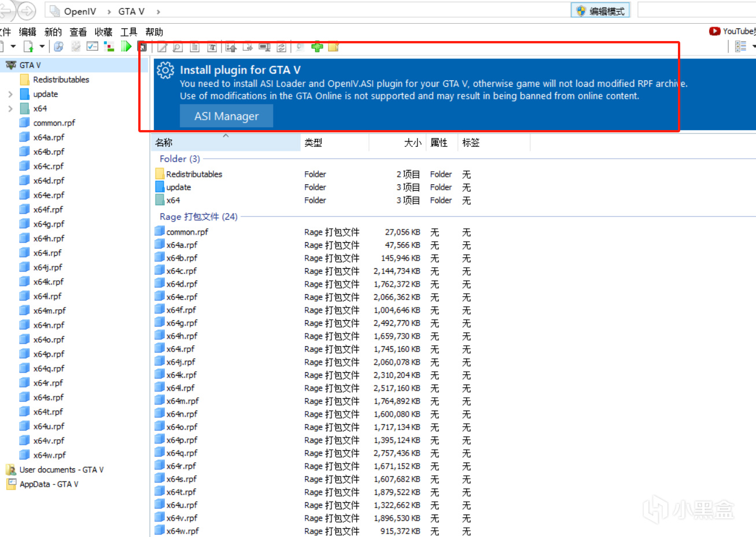Select x64e.rpf in the file list
The image size is (756, 537).
[182, 297]
